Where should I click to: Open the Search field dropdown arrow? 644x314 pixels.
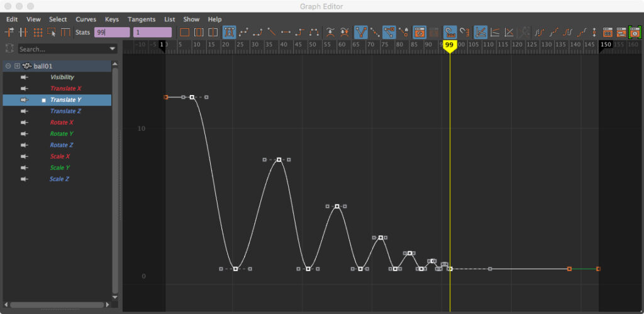113,49
